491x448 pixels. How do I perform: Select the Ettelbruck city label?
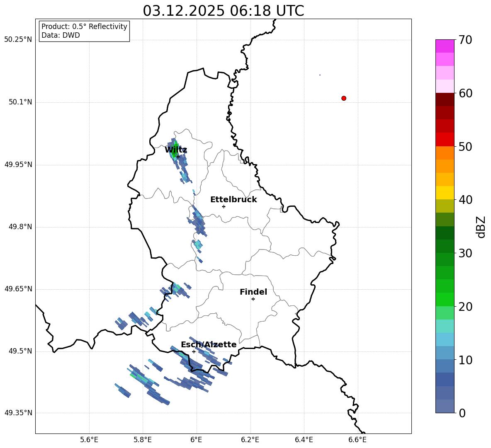pyautogui.click(x=233, y=200)
